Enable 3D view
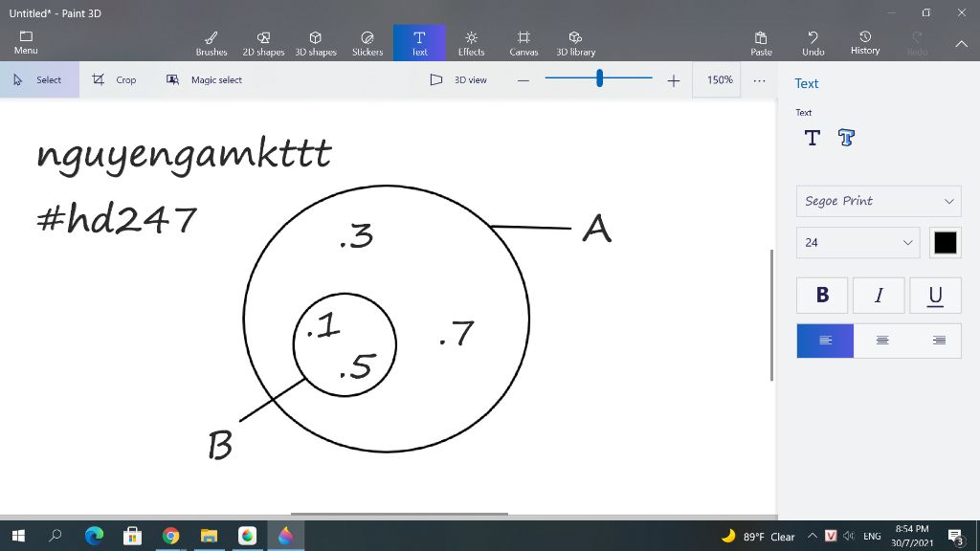Viewport: 980px width, 551px height. (458, 80)
